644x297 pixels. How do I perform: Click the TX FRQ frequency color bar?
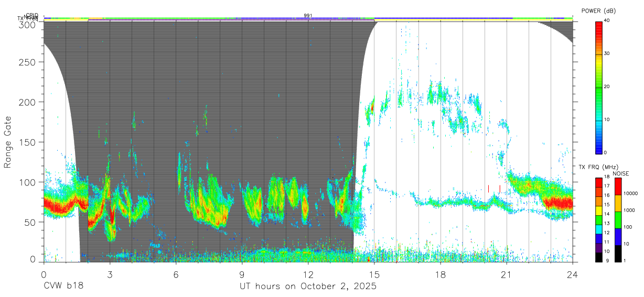(x=599, y=219)
